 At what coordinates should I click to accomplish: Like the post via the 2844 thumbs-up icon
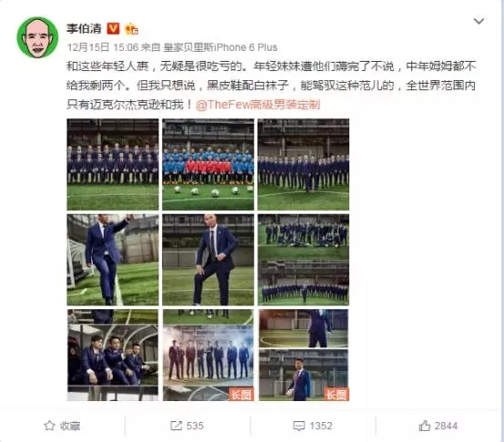[424, 426]
